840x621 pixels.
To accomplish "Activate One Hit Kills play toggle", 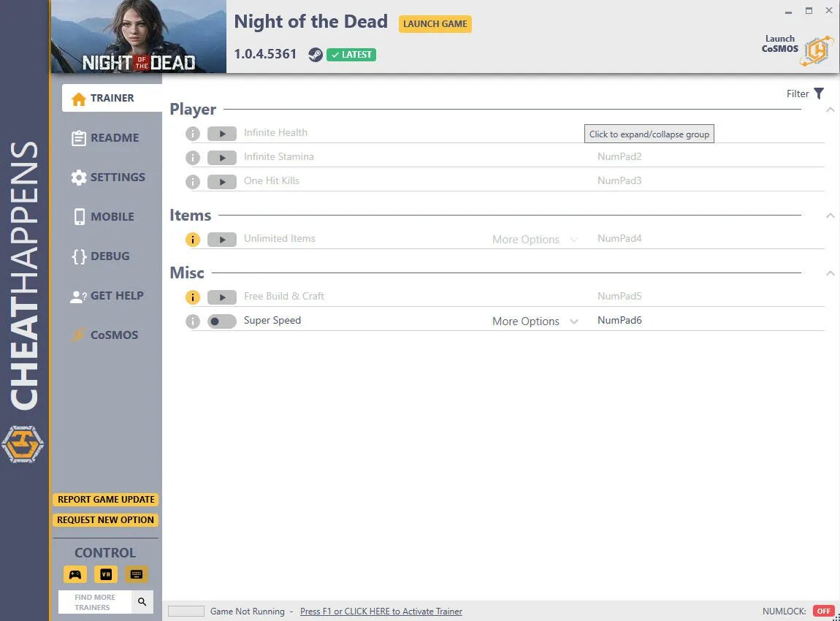I will coord(222,182).
